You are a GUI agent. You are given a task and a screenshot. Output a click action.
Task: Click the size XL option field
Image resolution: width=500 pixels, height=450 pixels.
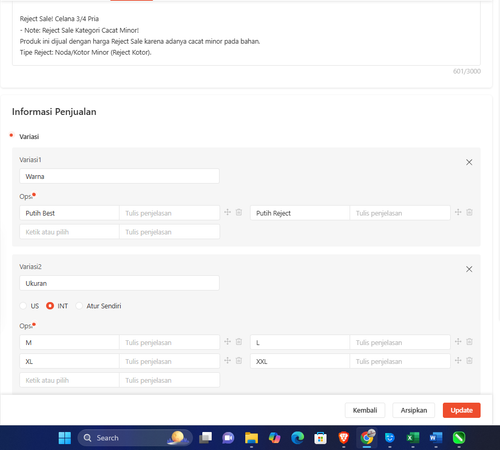[x=69, y=361]
